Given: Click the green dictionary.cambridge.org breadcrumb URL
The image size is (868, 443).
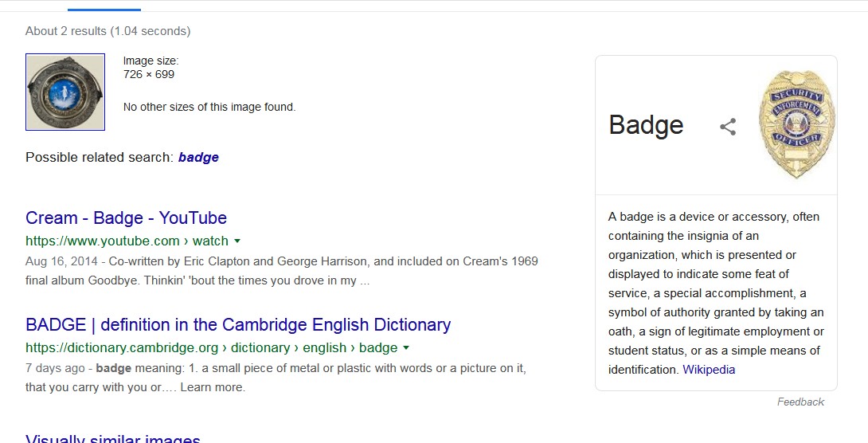Looking at the screenshot, I should point(211,348).
